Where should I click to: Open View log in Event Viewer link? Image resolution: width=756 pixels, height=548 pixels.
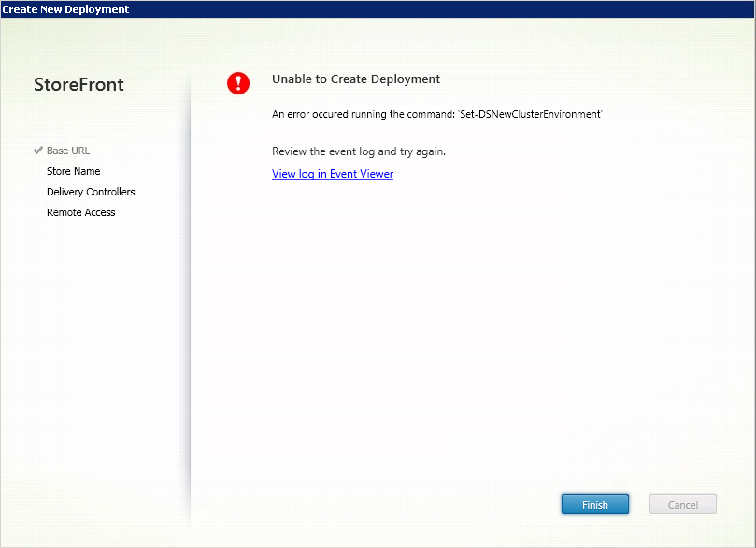tap(332, 174)
